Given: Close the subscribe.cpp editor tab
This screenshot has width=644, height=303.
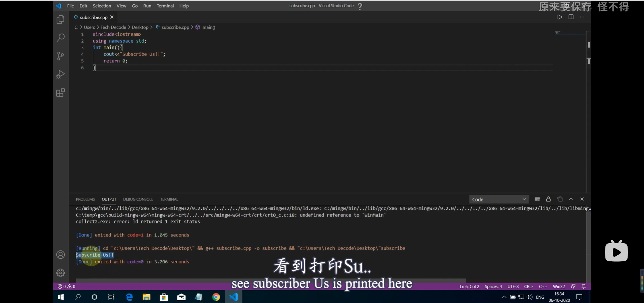Looking at the screenshot, I should [x=112, y=17].
